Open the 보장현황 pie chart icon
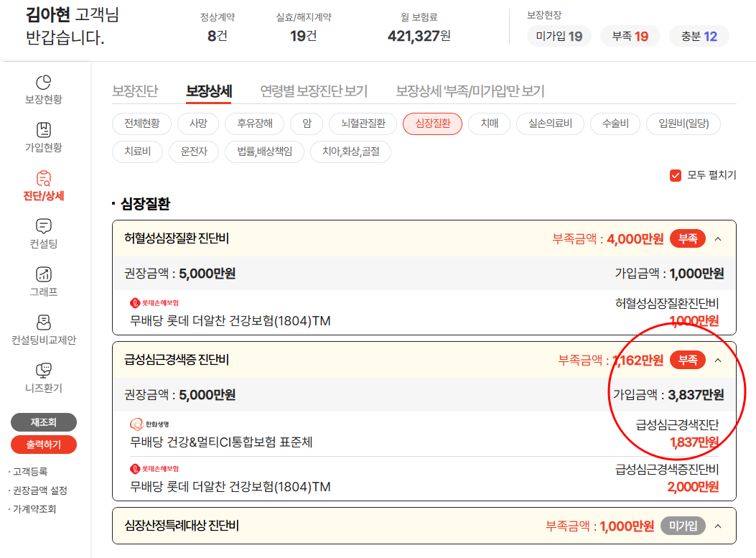 44,83
